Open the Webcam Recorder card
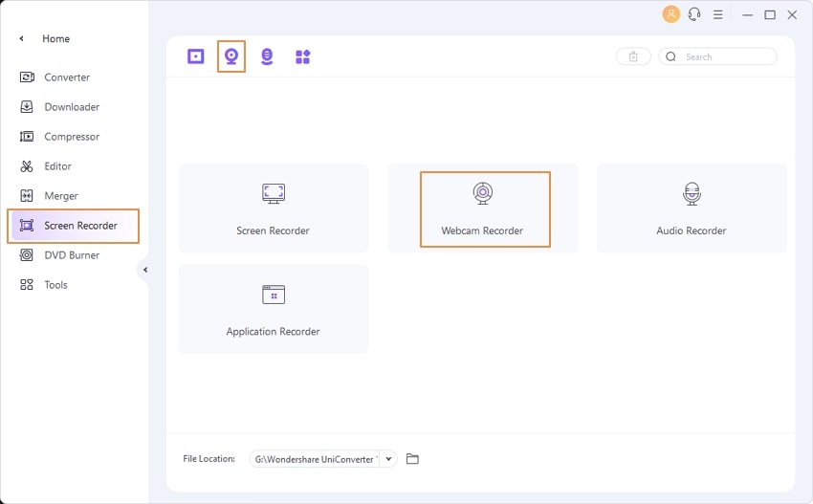 click(x=483, y=208)
